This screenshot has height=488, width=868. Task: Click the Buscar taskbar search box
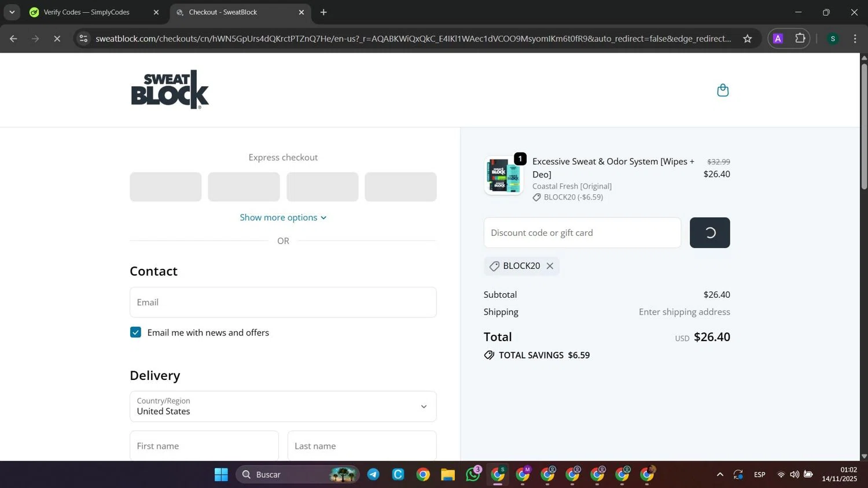[297, 475]
